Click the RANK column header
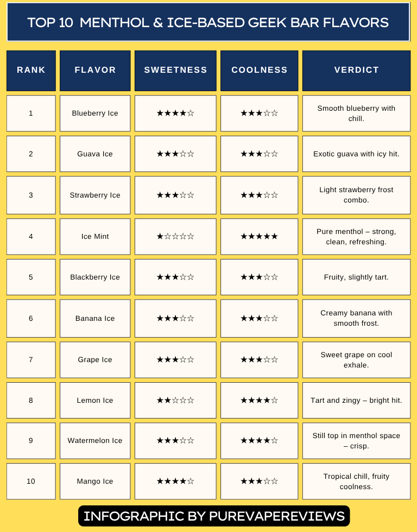This screenshot has height=532, width=417. point(31,71)
